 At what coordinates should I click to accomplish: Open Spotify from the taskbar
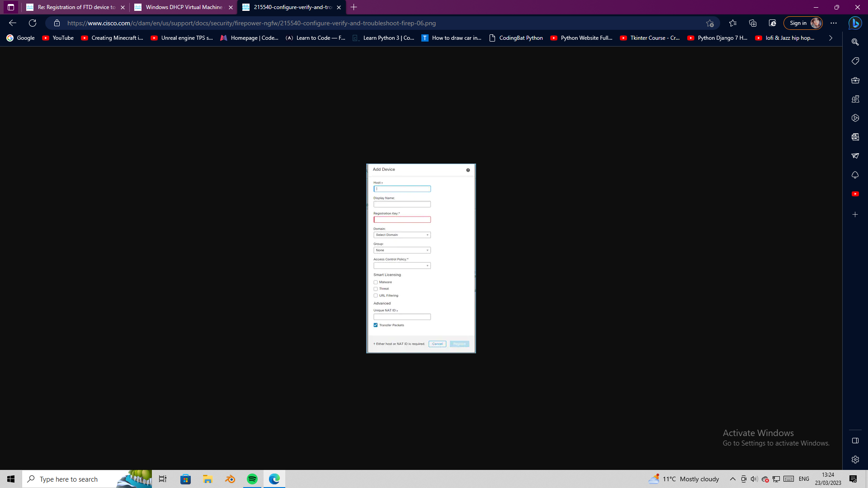tap(252, 479)
